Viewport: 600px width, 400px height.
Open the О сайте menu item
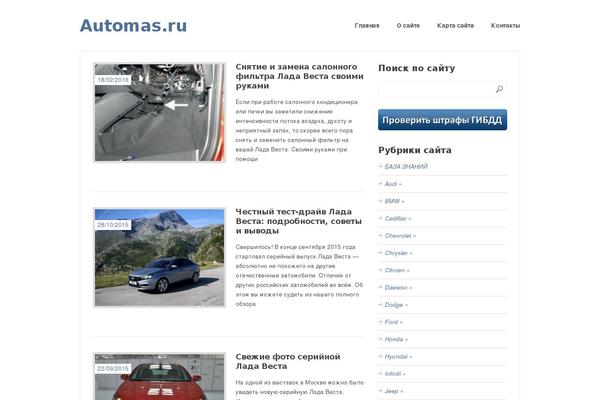coord(408,26)
